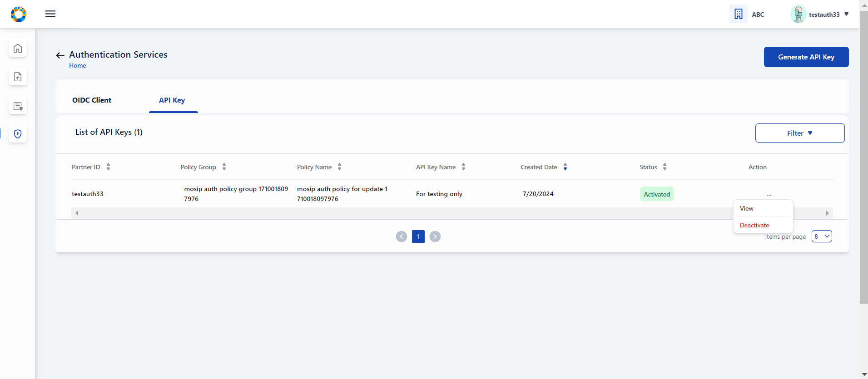
Task: Sort by Created Date column
Action: [565, 167]
